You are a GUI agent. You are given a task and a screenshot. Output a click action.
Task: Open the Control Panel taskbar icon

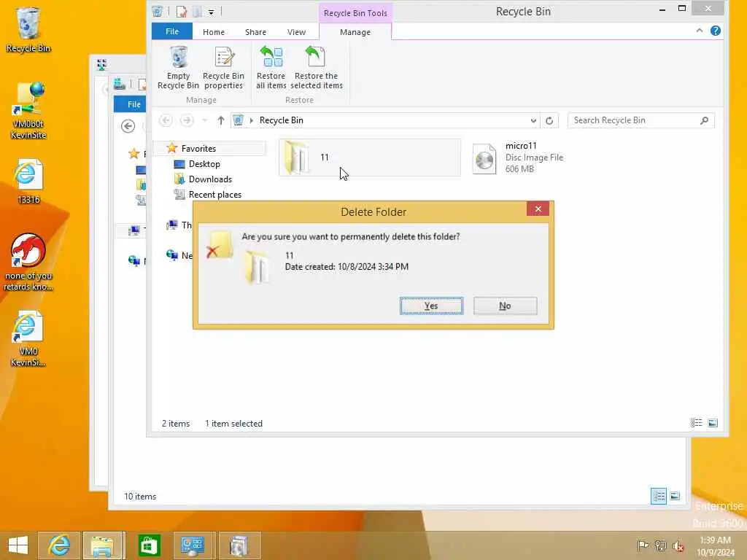click(193, 545)
